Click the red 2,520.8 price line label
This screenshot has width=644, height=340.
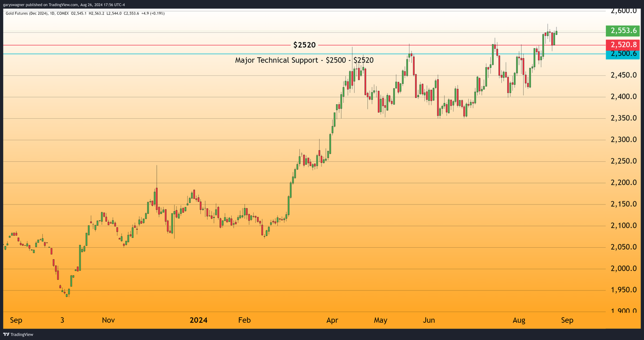(x=623, y=44)
